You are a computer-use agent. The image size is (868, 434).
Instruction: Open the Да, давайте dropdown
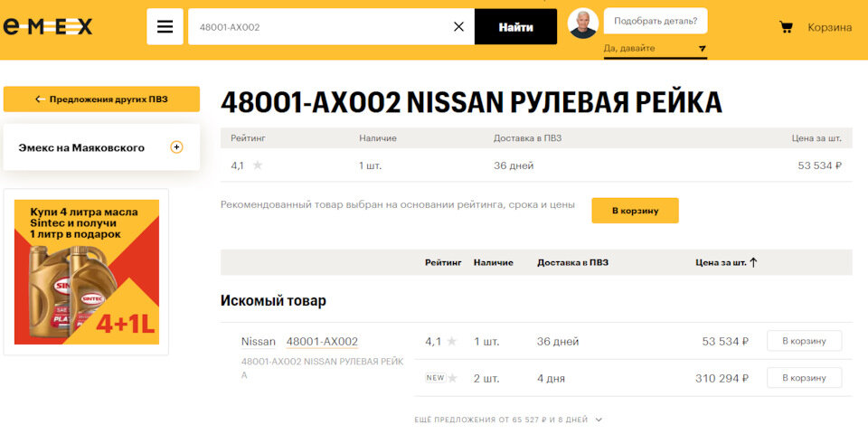coord(656,49)
